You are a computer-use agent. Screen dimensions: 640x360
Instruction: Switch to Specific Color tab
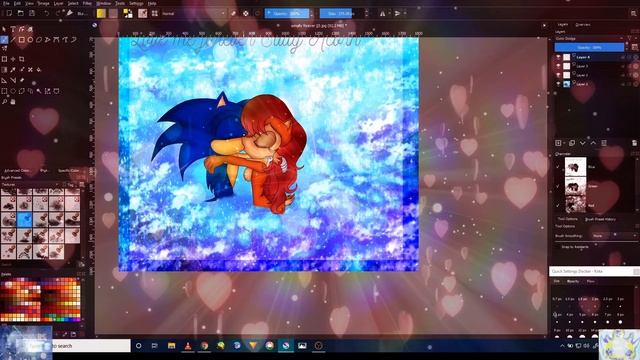[x=68, y=171]
